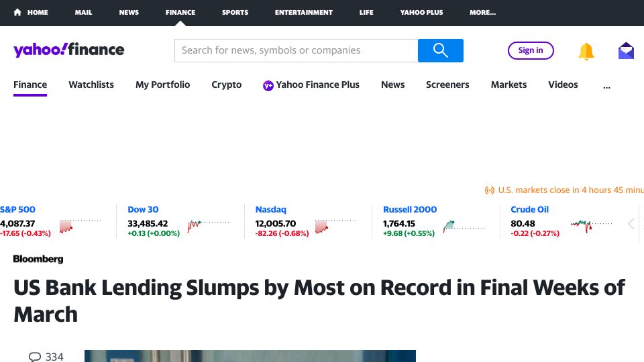This screenshot has height=362, width=644.
Task: Click the Russell 2000 change +9.68 (+0.55%)
Action: pyautogui.click(x=409, y=233)
